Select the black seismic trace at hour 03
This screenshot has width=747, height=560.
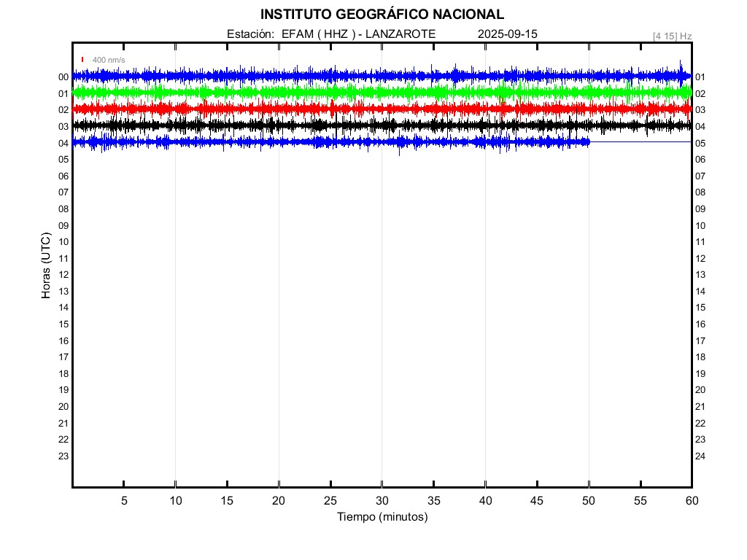pos(382,125)
